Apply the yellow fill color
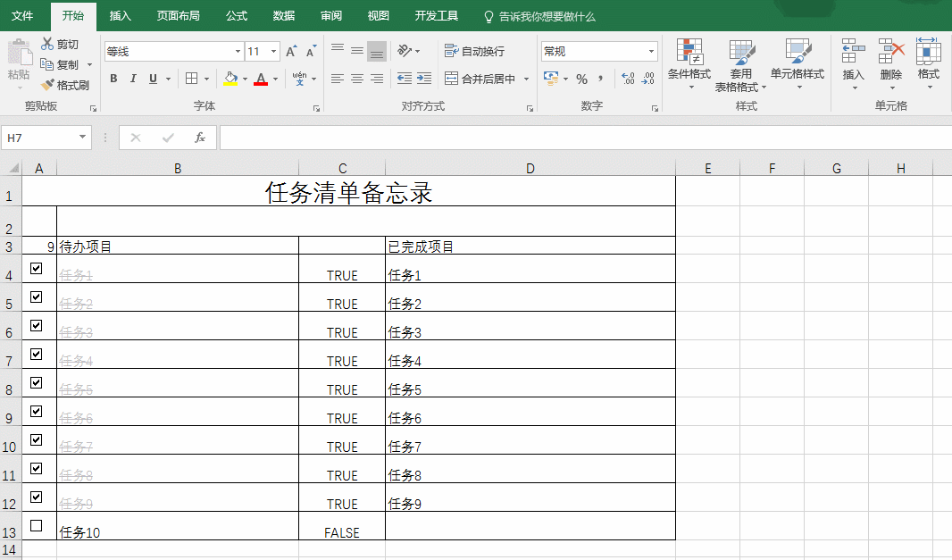This screenshot has height=560, width=952. tap(230, 79)
